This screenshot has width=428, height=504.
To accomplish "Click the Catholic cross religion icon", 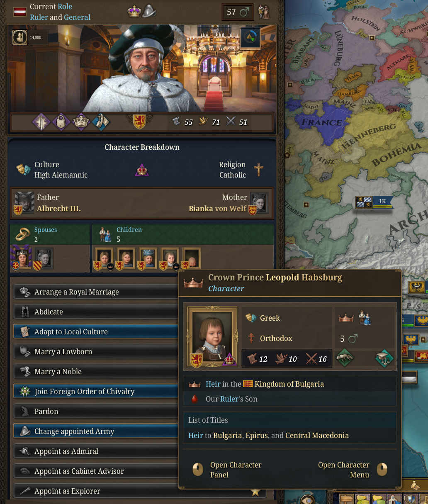I will tap(258, 169).
